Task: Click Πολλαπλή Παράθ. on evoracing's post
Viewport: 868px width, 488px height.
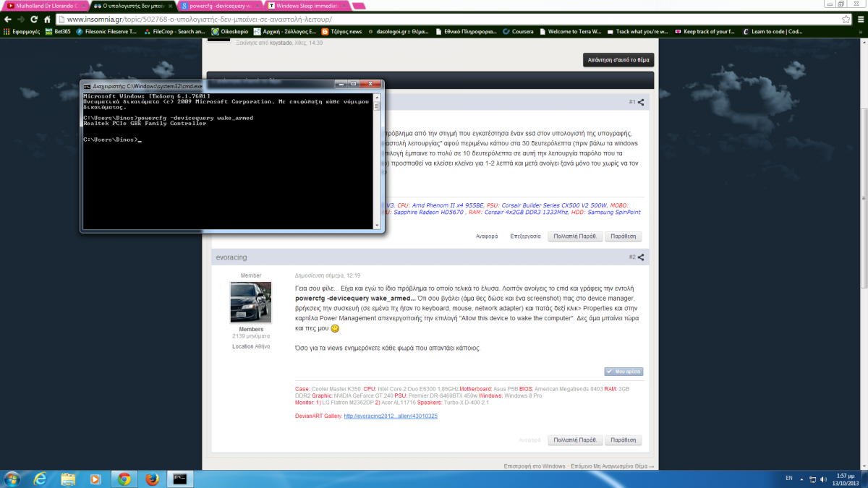Action: pyautogui.click(x=575, y=440)
